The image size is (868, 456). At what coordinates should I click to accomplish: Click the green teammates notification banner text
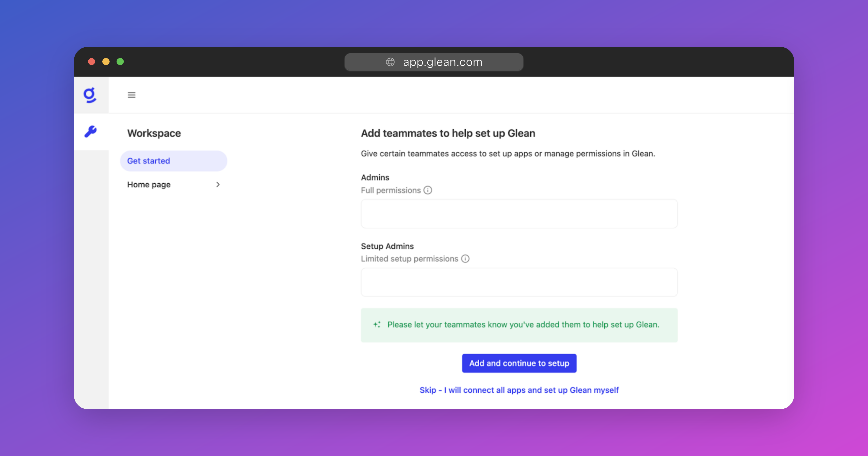pos(523,325)
